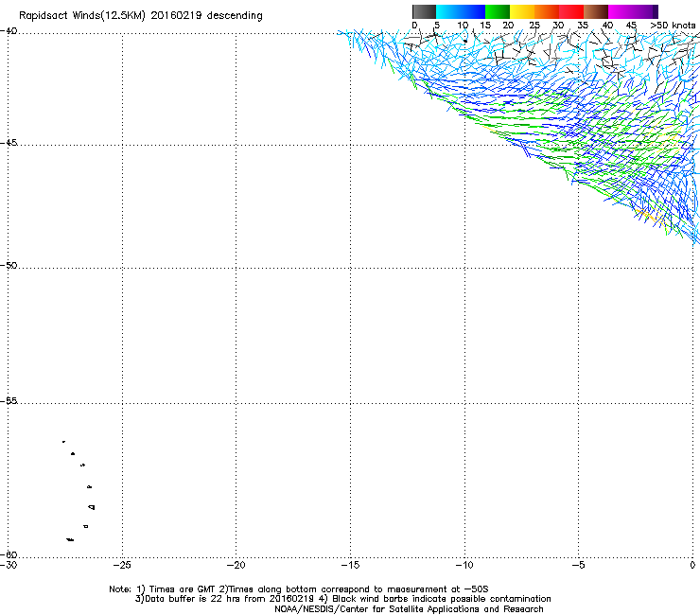
Task: Click the red 30-35 knots legend swatch
Action: point(571,11)
